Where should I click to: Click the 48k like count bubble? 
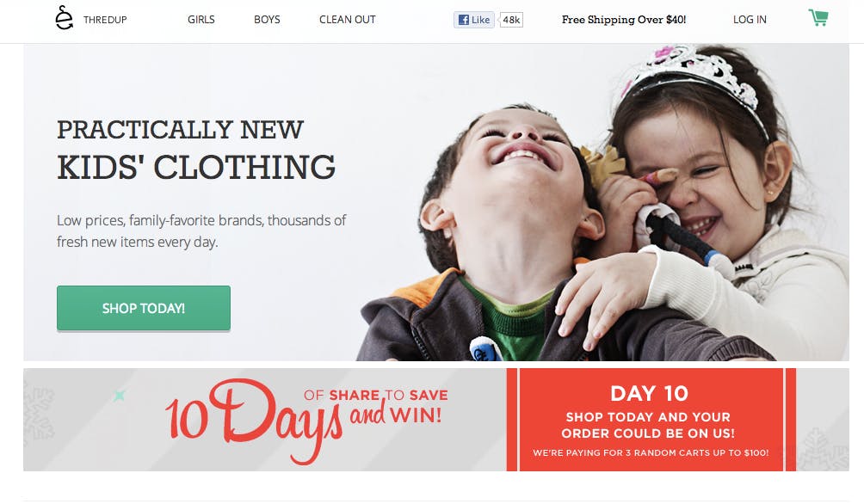click(x=511, y=20)
